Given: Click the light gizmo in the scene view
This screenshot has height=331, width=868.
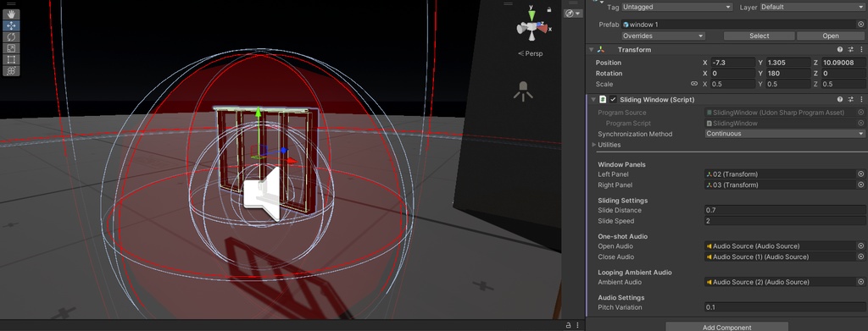Looking at the screenshot, I should point(523,91).
